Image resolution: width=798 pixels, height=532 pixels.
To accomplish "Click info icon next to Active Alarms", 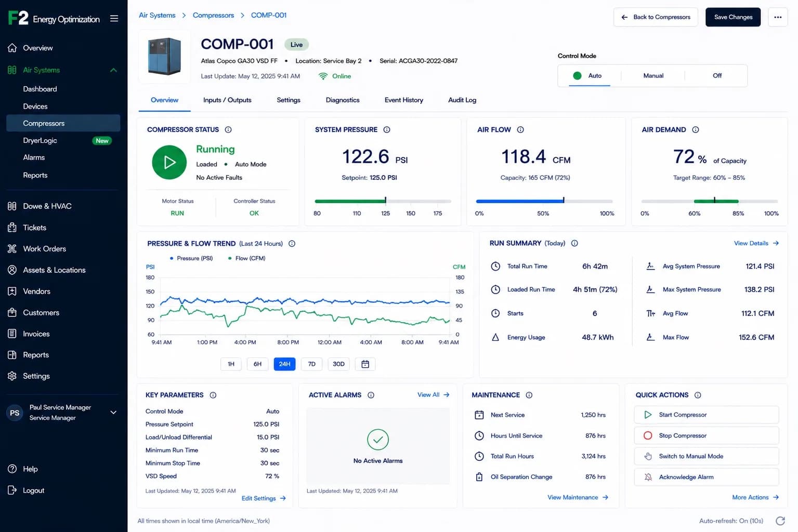I will [x=371, y=395].
